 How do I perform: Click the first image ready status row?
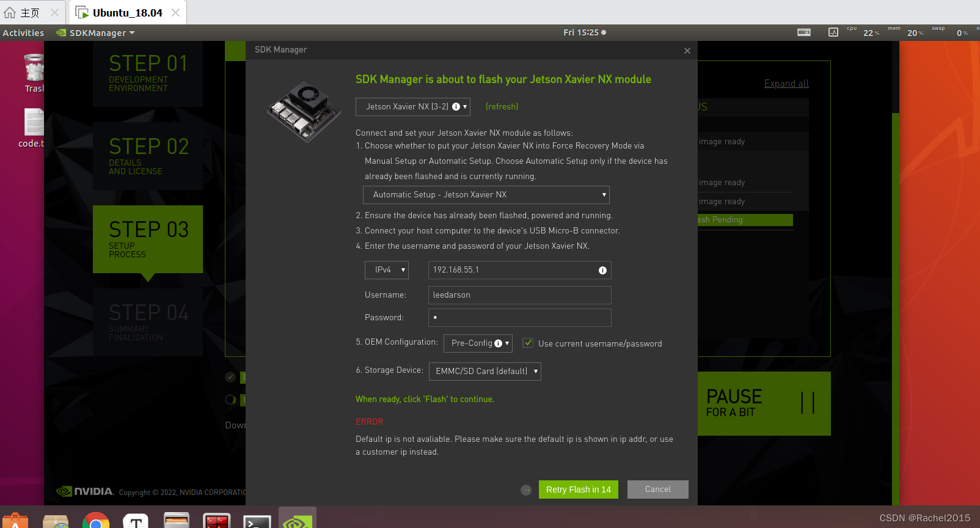753,142
